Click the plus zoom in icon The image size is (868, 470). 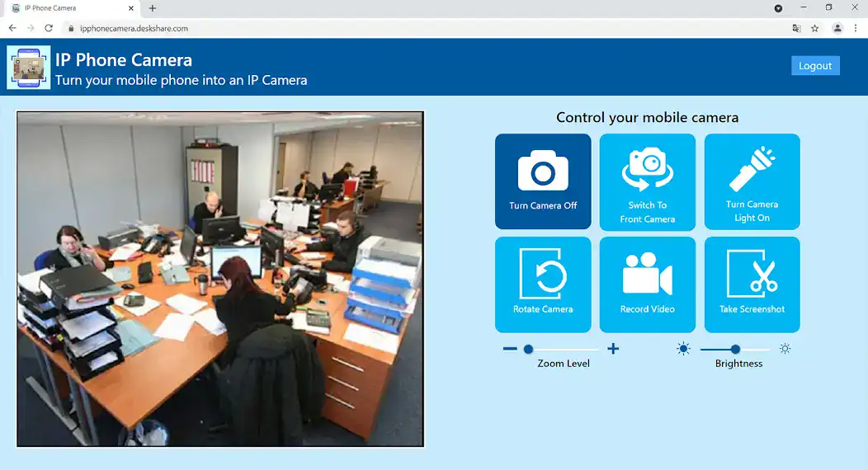coord(613,349)
